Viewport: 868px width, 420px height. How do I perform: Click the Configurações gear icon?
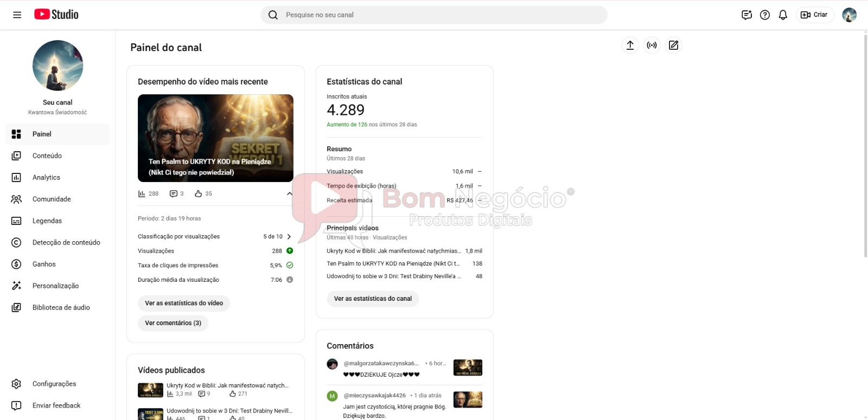(16, 384)
